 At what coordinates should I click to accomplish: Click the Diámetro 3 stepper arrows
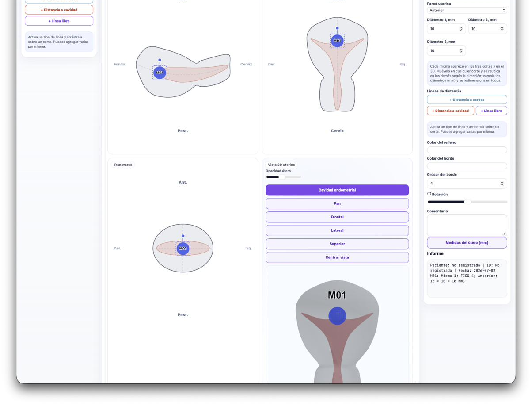(461, 51)
